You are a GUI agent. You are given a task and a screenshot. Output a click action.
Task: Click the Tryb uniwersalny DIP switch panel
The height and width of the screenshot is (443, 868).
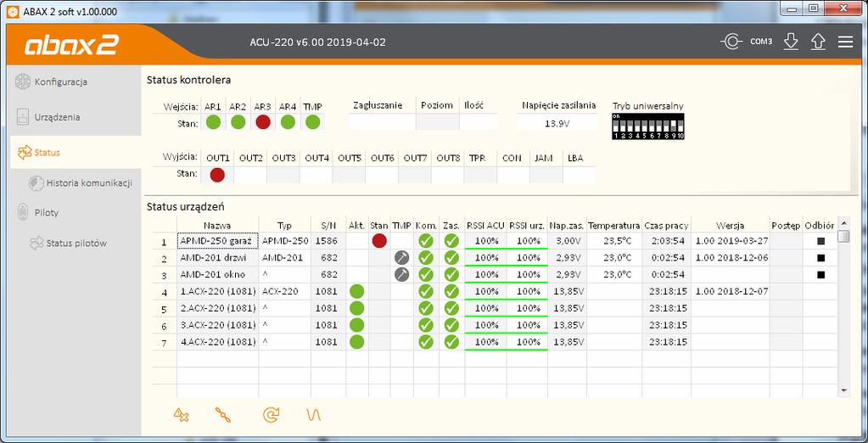pos(648,126)
